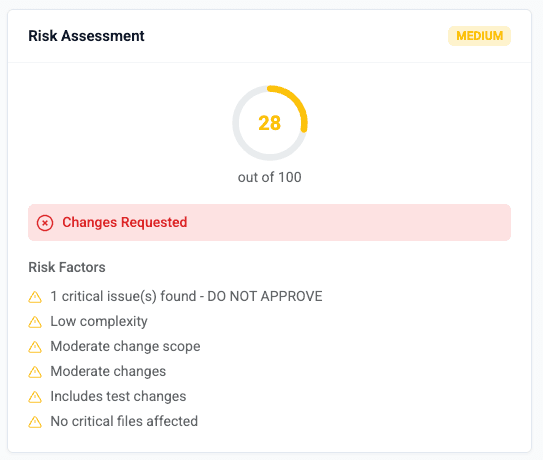This screenshot has width=543, height=460.
Task: Select the 'Moderate changes' risk factor text
Action: 108,371
